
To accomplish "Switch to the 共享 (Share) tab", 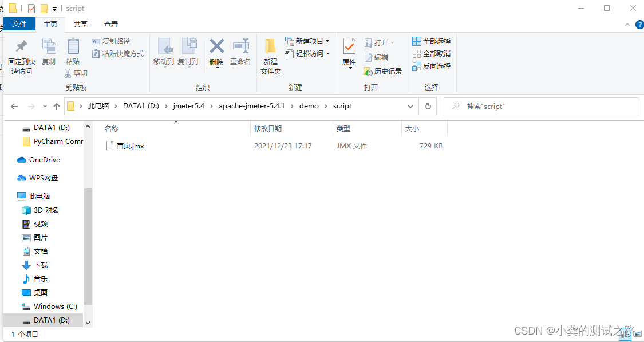I will click(80, 24).
